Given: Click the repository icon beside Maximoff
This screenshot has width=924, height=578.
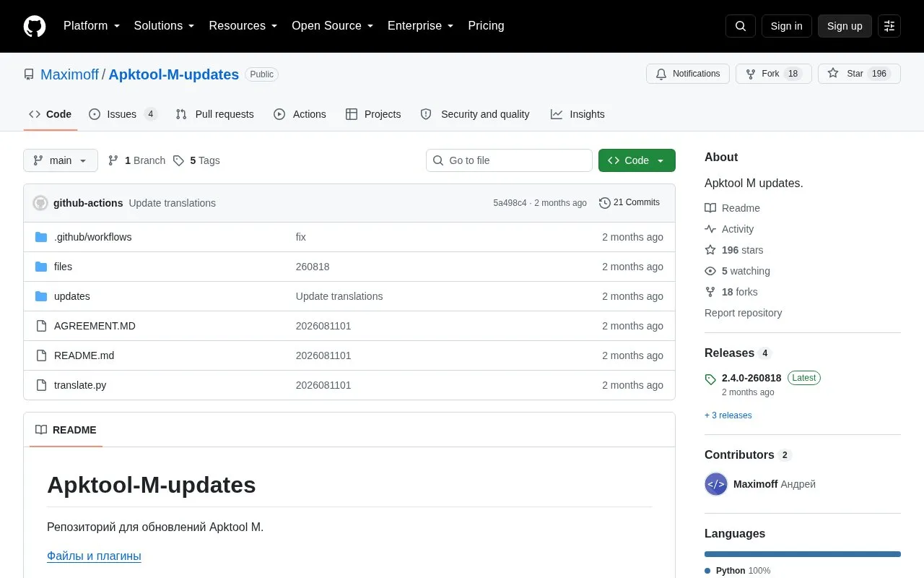Looking at the screenshot, I should [29, 74].
